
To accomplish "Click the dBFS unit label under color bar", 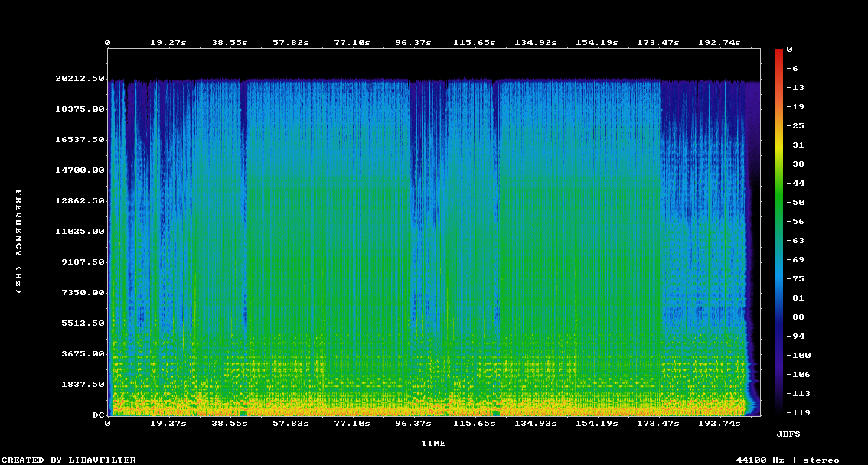I will pyautogui.click(x=788, y=434).
